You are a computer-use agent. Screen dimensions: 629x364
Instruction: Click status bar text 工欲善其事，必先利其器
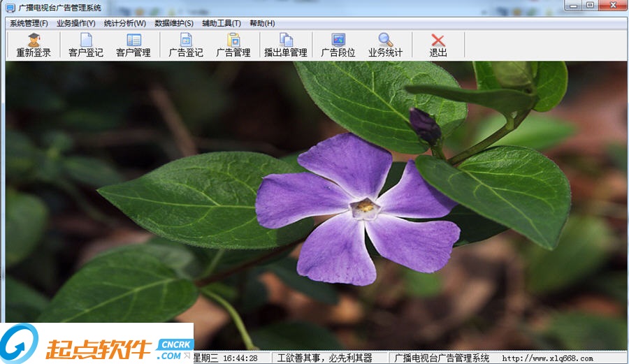[x=324, y=358]
